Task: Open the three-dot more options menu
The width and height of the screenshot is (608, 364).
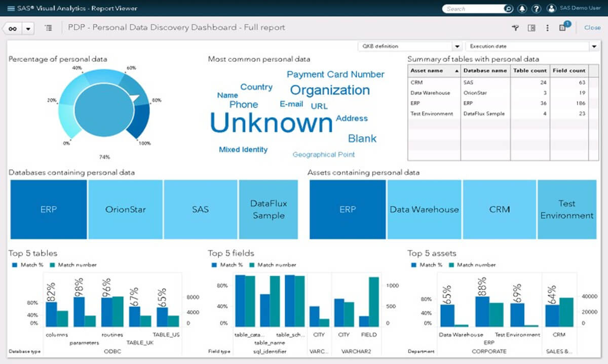Action: pos(547,28)
